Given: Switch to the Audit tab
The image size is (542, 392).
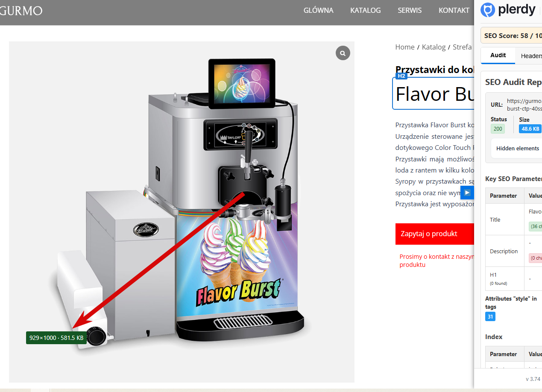Looking at the screenshot, I should coord(498,56).
